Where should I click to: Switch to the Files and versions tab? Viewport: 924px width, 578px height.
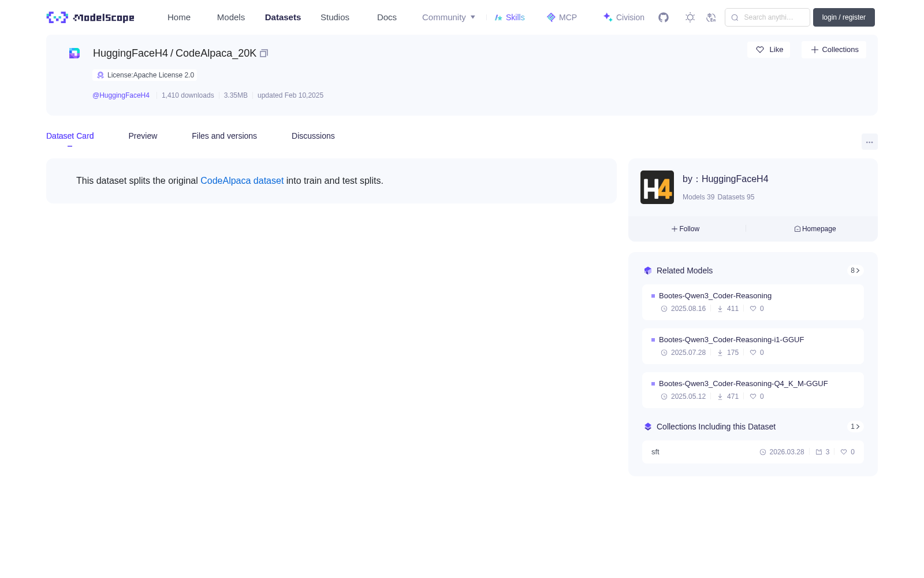(224, 136)
